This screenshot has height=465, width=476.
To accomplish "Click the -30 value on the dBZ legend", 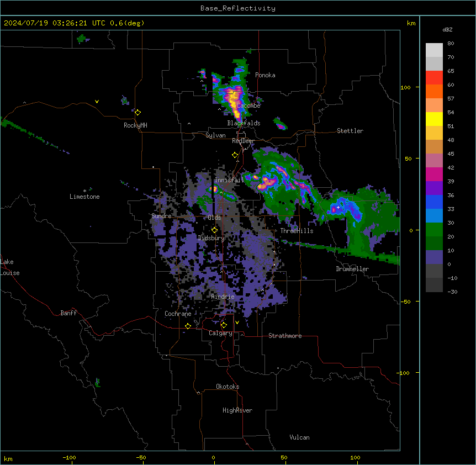I will click(452, 292).
